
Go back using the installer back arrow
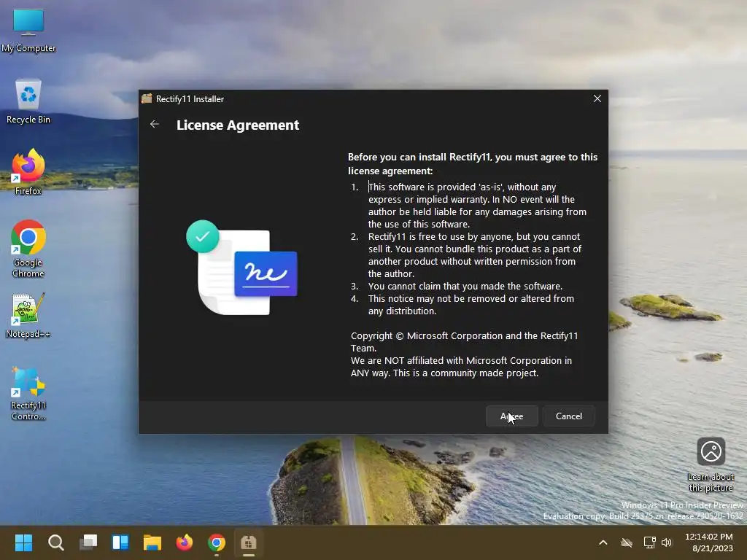tap(155, 124)
